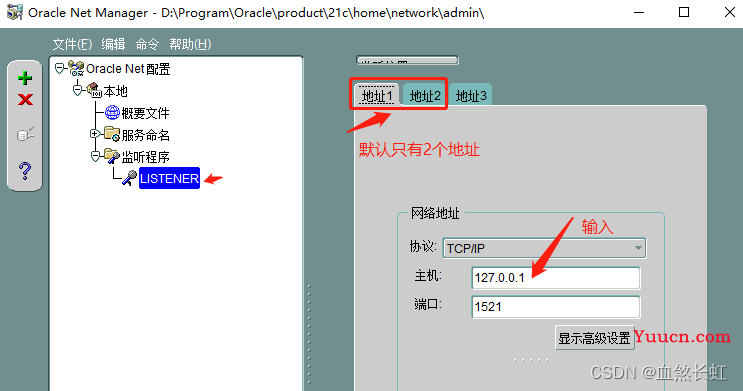Click the 主机 field with 127.0.0.1
This screenshot has width=743, height=391.
pos(556,278)
